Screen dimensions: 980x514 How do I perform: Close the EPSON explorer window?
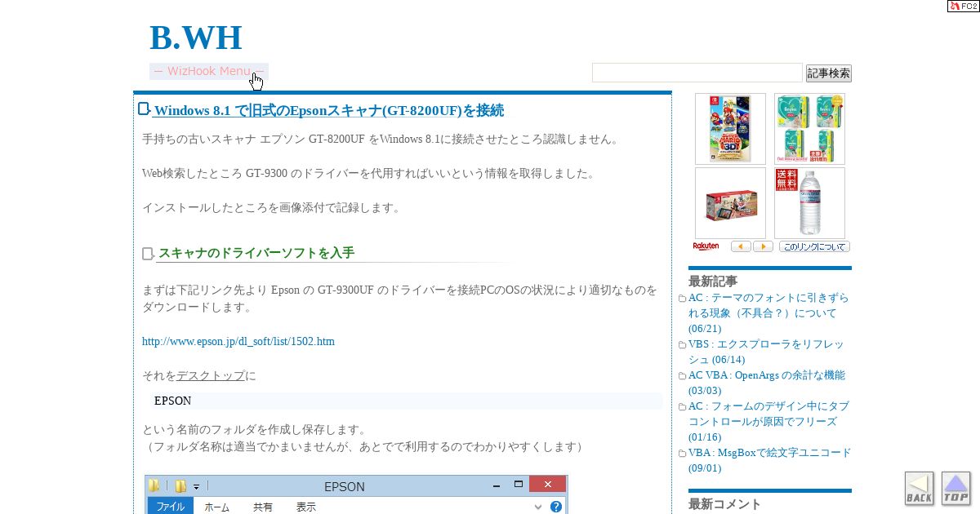[547, 485]
